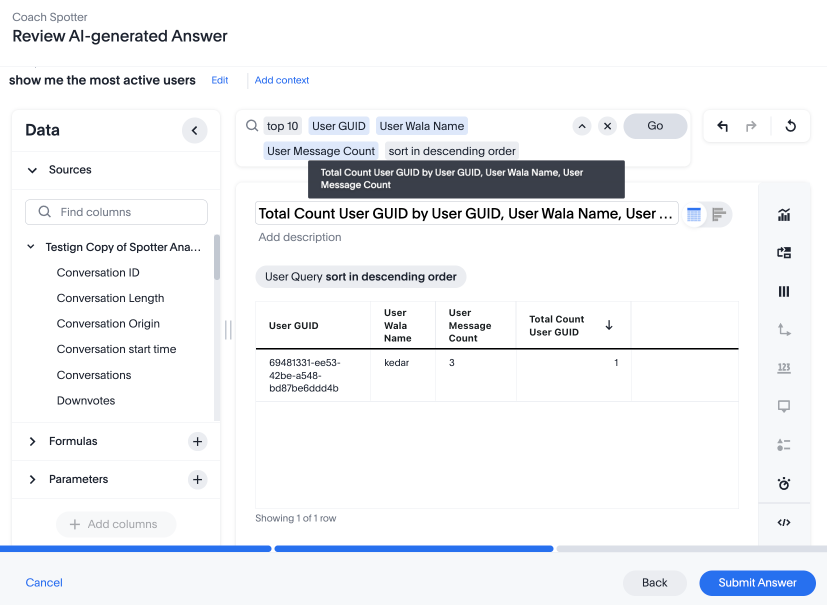Click the tooltip settings icon
827x605 pixels.
(784, 406)
